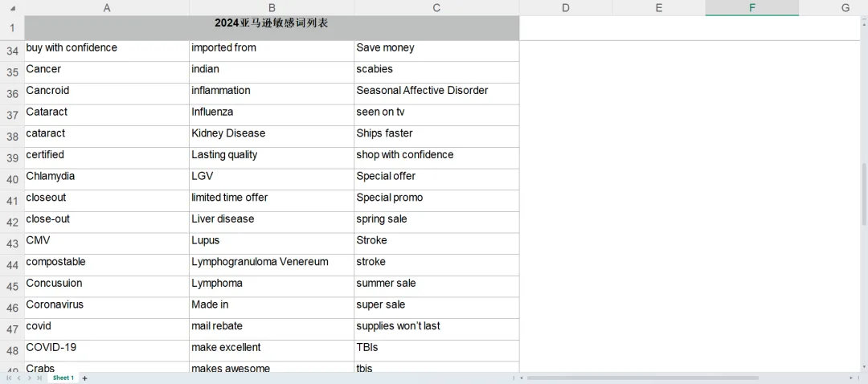Screen dimensions: 868x384
Task: Add a new sheet with plus button
Action: pyautogui.click(x=84, y=378)
